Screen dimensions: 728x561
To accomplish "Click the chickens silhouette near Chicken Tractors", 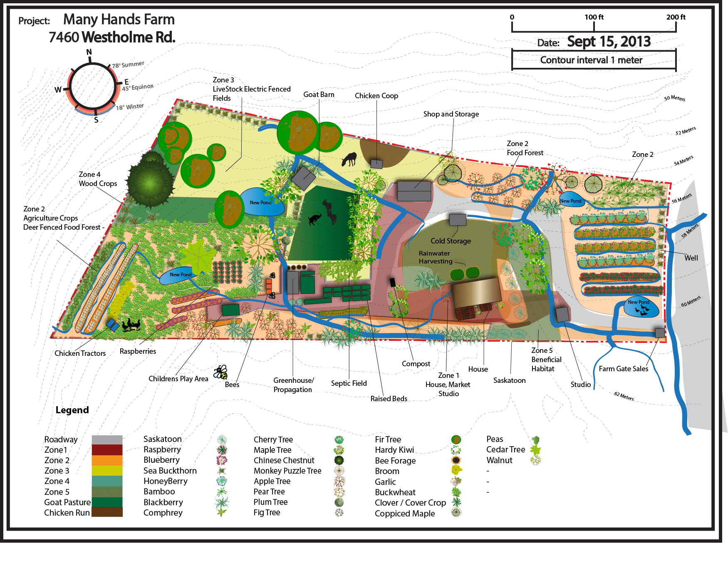I will [x=131, y=324].
